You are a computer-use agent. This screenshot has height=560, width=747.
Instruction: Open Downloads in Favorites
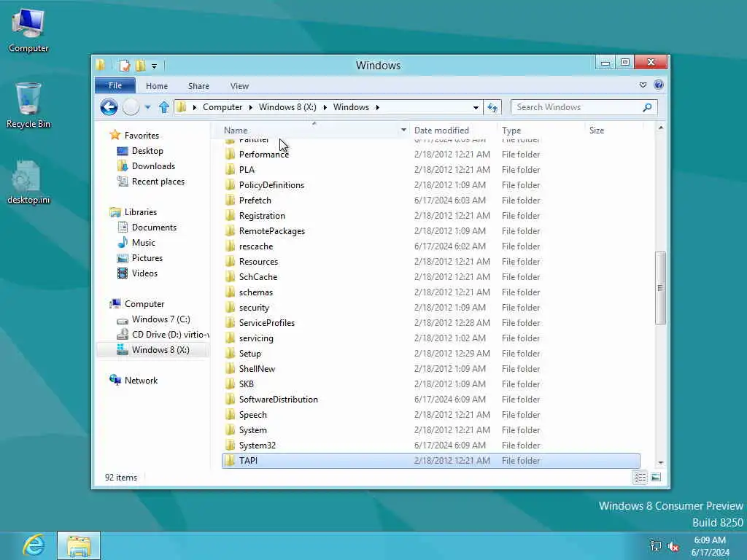point(153,166)
